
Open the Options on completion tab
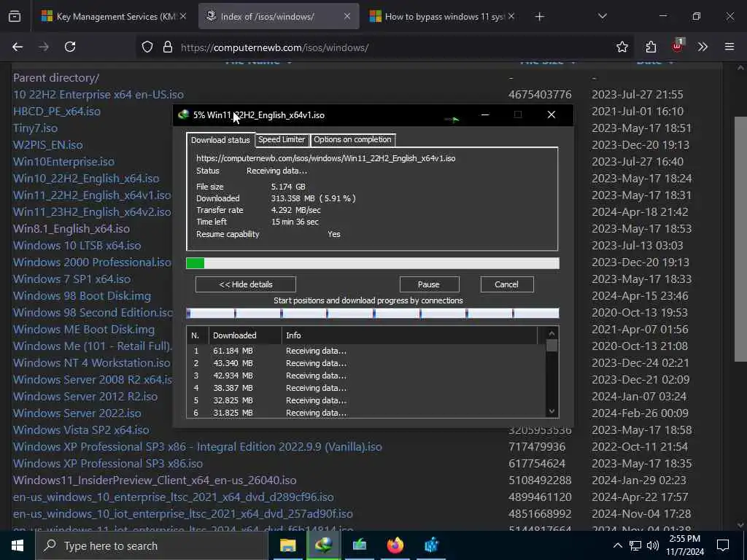pyautogui.click(x=352, y=139)
